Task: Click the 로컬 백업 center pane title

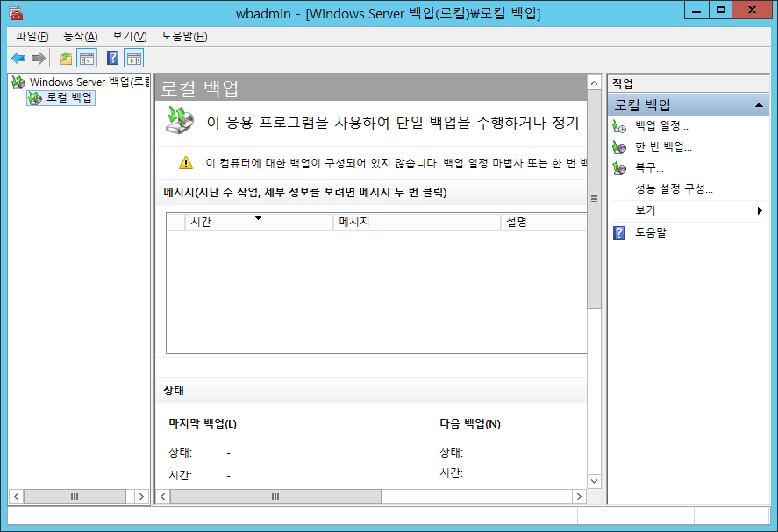Action: pos(199,89)
